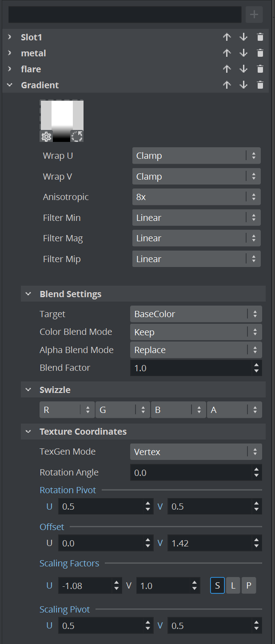The height and width of the screenshot is (644, 275).
Task: Click the Blend Factor input field
Action: (190, 368)
